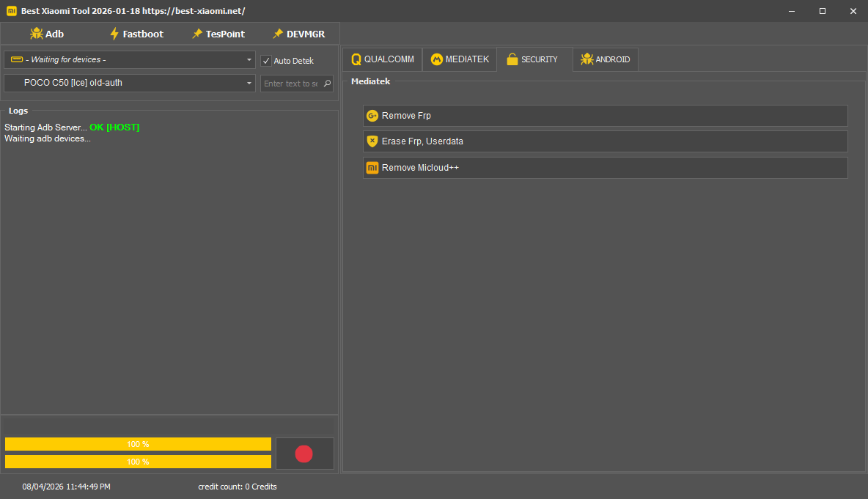Open DEVMGR via its pin icon

click(x=277, y=33)
